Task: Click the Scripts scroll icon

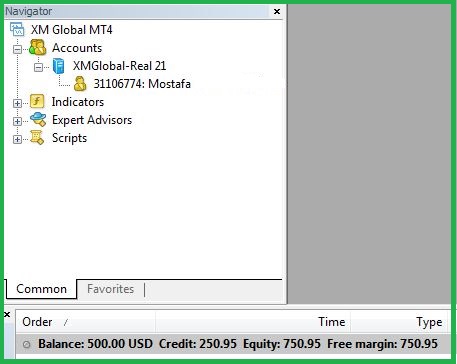Action: tap(37, 137)
